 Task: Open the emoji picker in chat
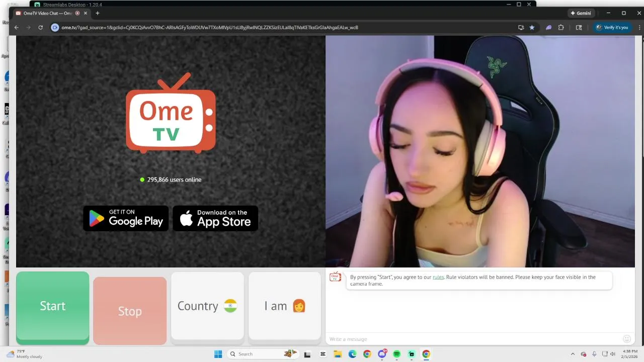pyautogui.click(x=627, y=339)
